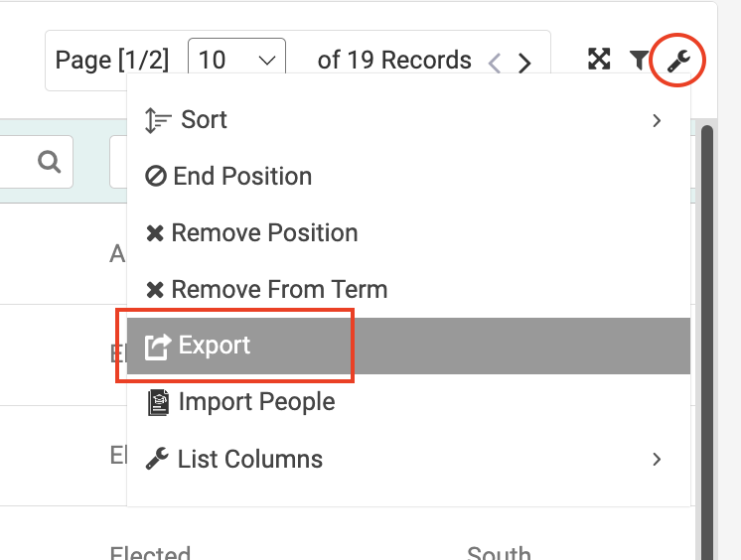Image resolution: width=741 pixels, height=560 pixels.
Task: Click the Import People document icon
Action: click(x=158, y=403)
